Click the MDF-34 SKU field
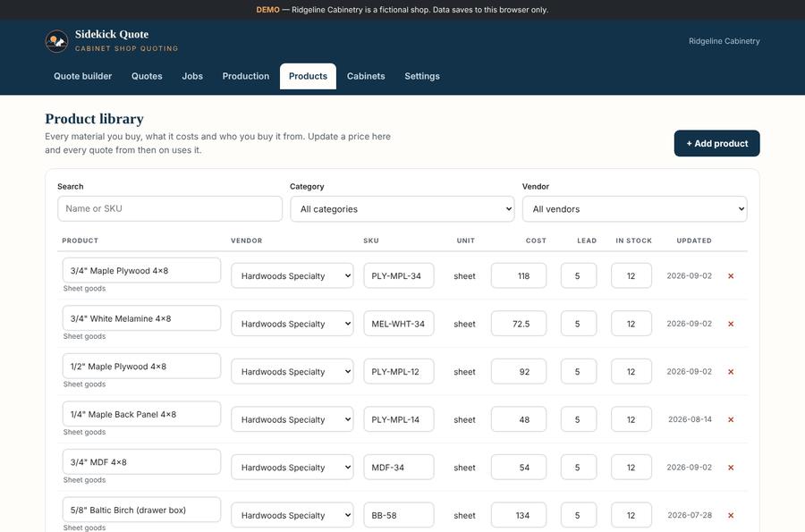This screenshot has width=805, height=532. 399,468
